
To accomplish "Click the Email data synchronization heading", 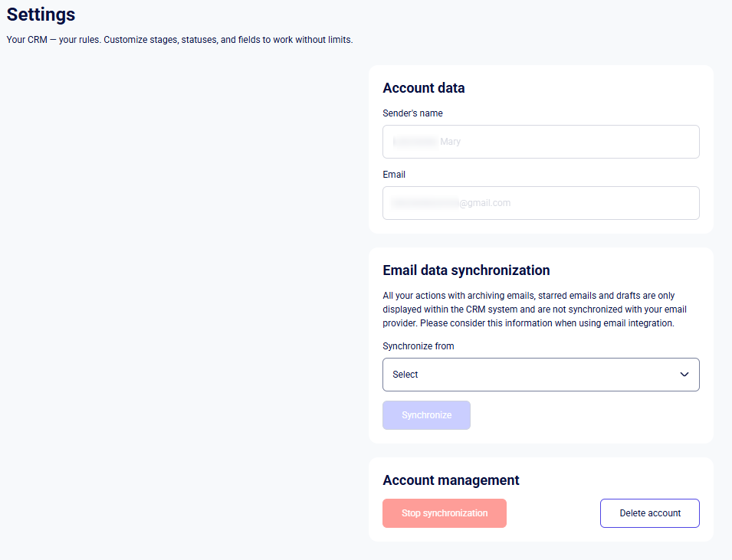I will point(466,270).
